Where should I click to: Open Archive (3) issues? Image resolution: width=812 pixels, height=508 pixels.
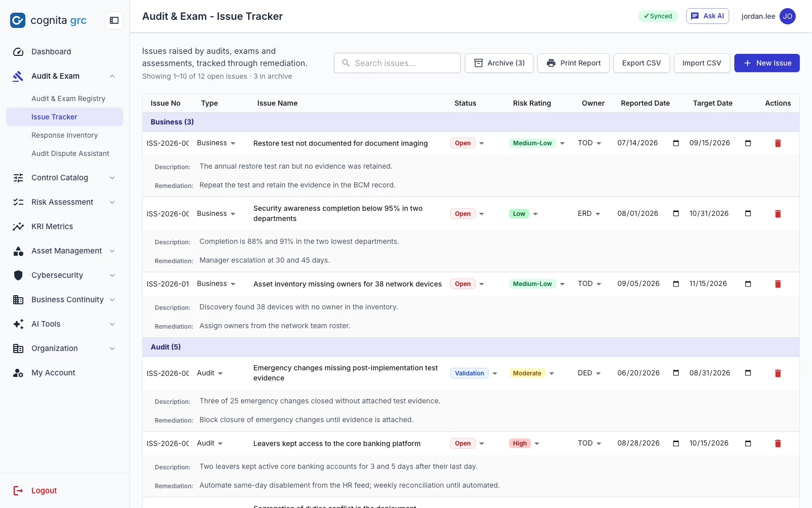click(x=499, y=63)
